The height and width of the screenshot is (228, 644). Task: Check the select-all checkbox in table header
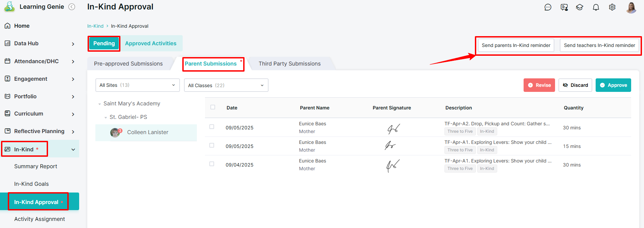(213, 107)
